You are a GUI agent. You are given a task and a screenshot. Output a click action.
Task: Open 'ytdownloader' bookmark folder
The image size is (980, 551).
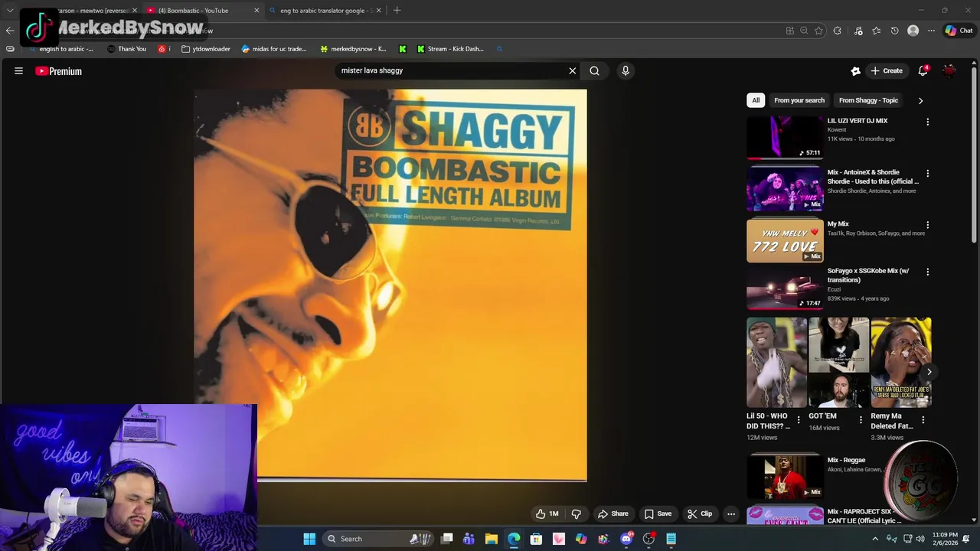click(x=206, y=49)
